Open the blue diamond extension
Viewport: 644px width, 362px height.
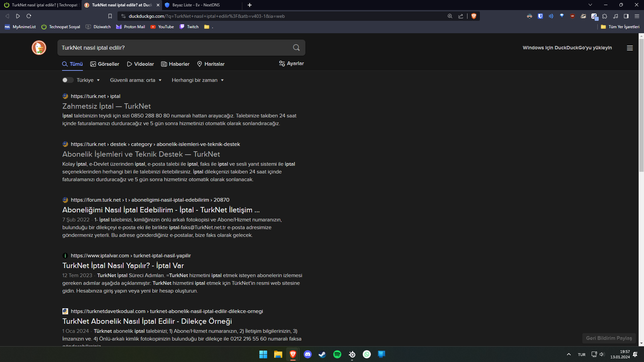click(x=562, y=16)
